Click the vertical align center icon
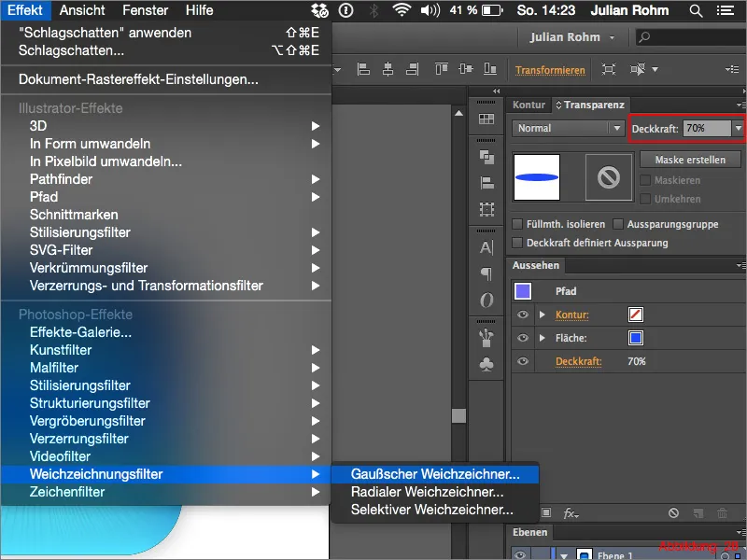 click(x=465, y=69)
